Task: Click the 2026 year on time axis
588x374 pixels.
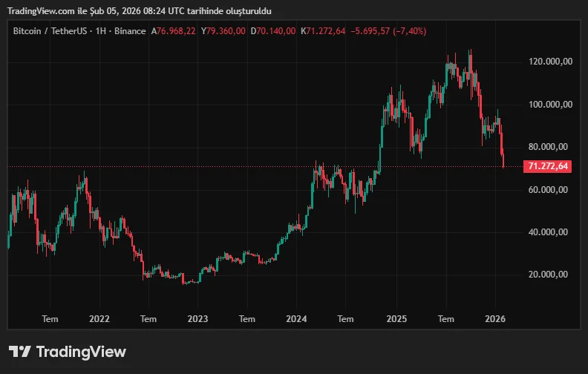Action: click(x=494, y=319)
